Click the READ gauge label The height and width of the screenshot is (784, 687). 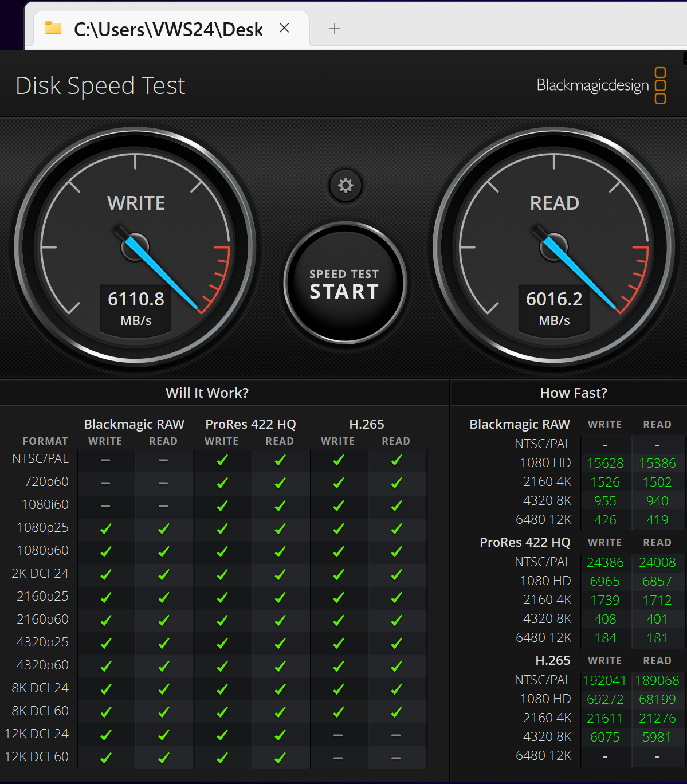coord(555,203)
